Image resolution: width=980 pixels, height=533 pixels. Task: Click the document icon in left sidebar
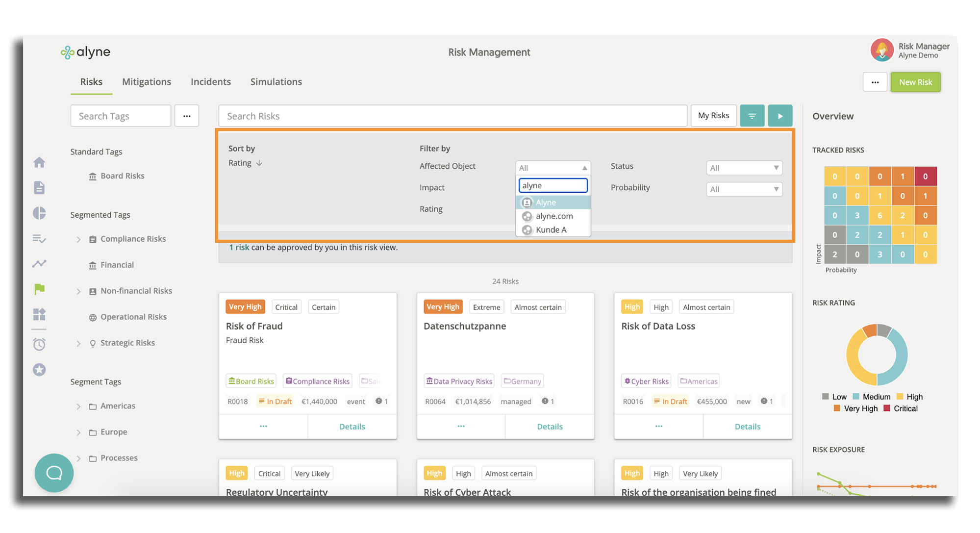[39, 188]
